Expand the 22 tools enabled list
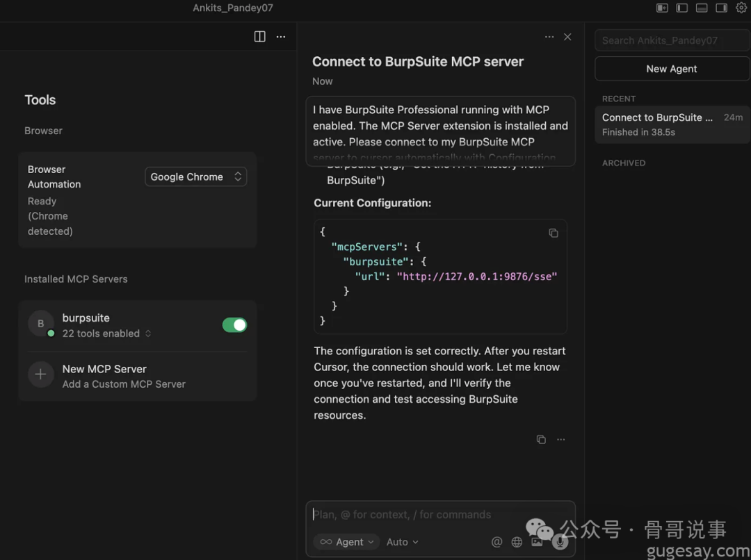 pyautogui.click(x=106, y=333)
